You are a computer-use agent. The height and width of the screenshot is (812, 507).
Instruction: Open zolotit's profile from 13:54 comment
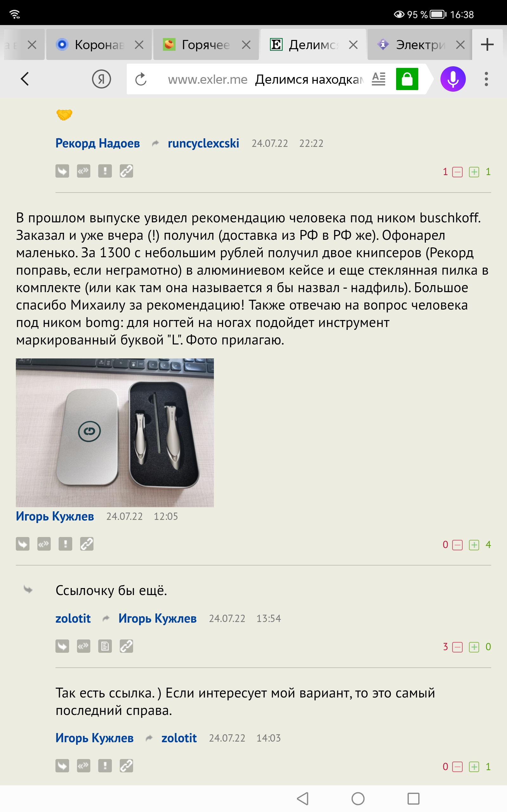click(x=73, y=619)
